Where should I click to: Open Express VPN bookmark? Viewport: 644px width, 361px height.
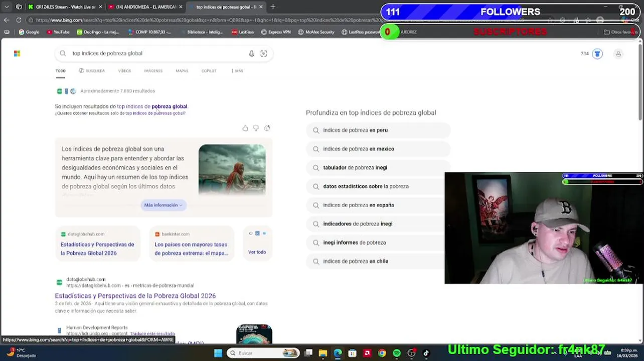276,32
